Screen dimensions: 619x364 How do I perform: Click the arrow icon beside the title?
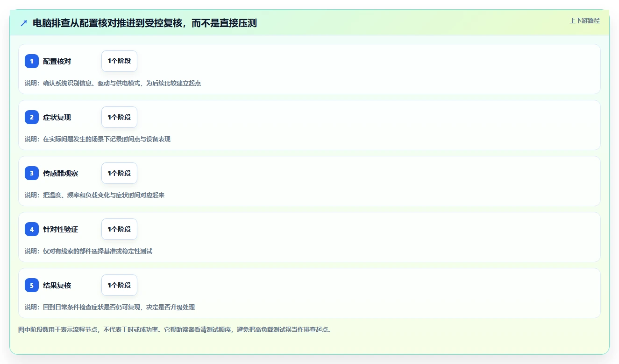coord(24,23)
